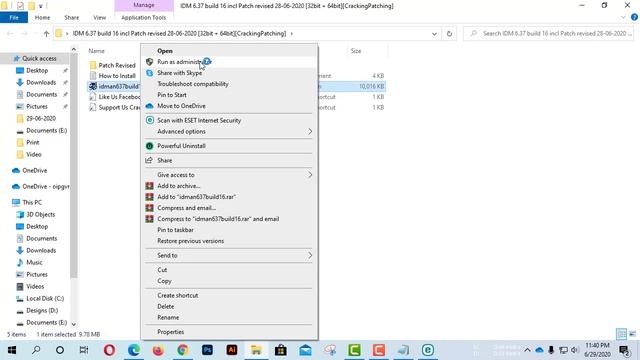Click the OneDrive cloud tray icon
This screenshot has height=360, width=640.
[539, 350]
